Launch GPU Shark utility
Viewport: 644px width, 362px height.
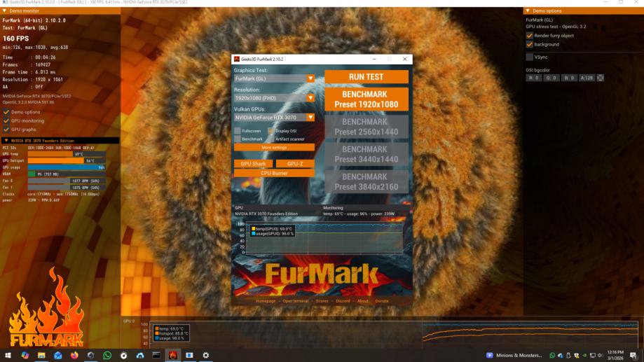(x=253, y=164)
